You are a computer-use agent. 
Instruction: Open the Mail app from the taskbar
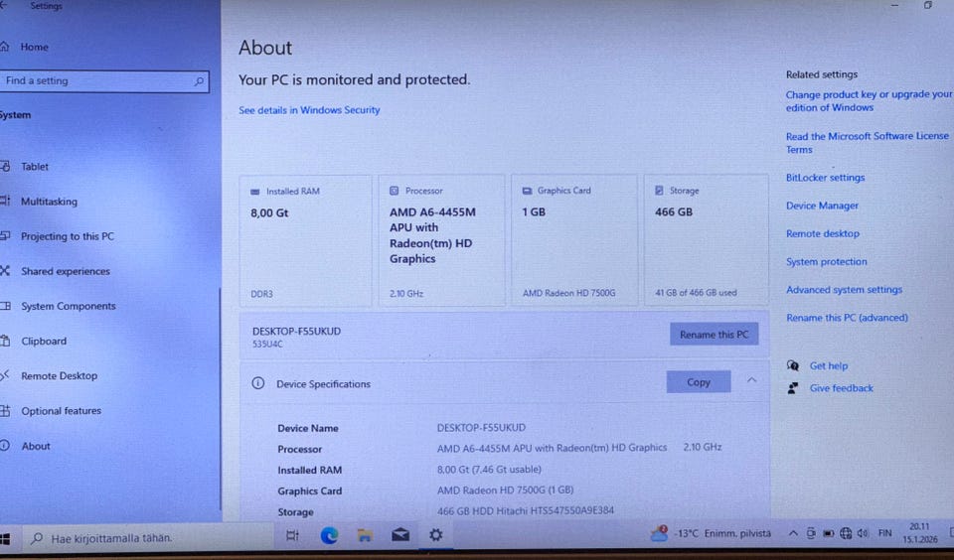click(x=400, y=535)
